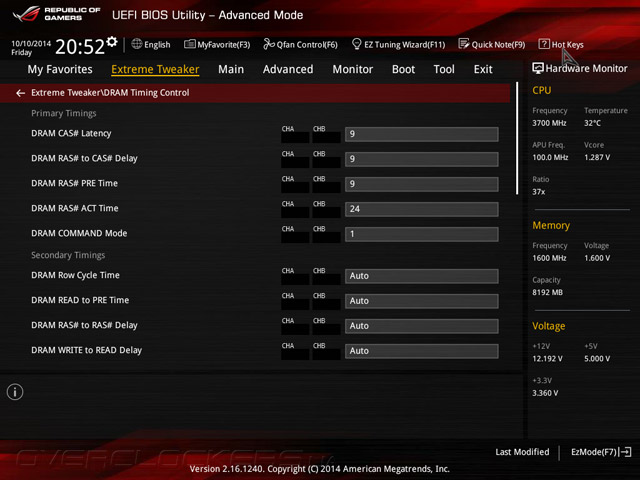Image resolution: width=640 pixels, height=480 pixels.
Task: Open Qfan Control(F6) tool
Action: click(300, 44)
